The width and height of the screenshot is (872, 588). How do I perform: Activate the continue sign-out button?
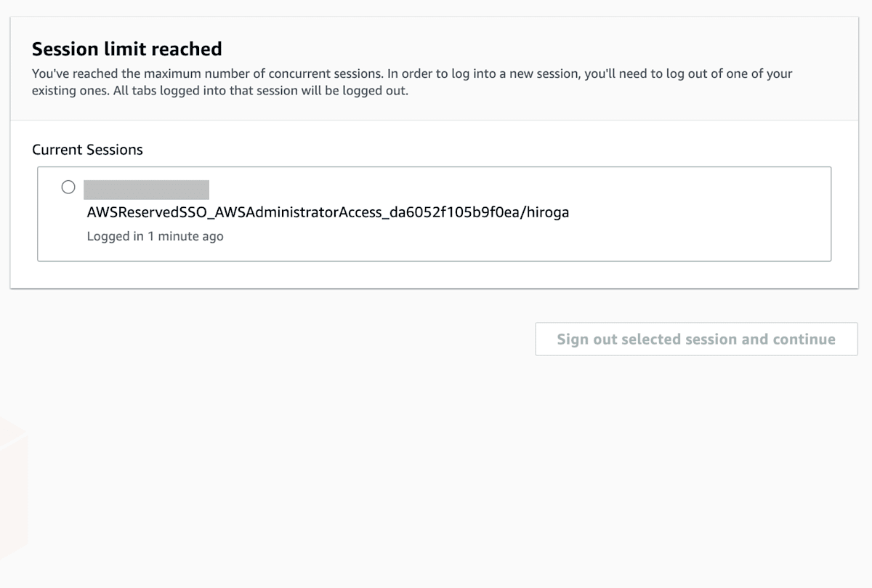click(x=695, y=339)
